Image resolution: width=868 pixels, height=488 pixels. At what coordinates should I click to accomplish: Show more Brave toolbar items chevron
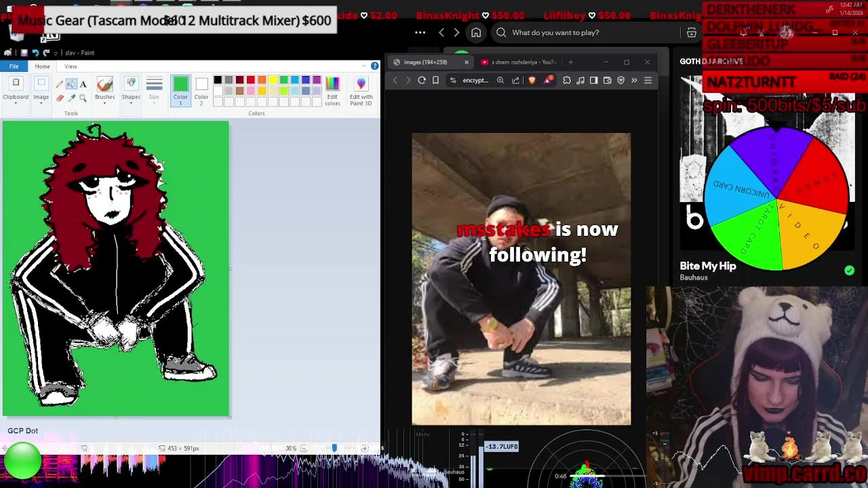[x=634, y=81]
